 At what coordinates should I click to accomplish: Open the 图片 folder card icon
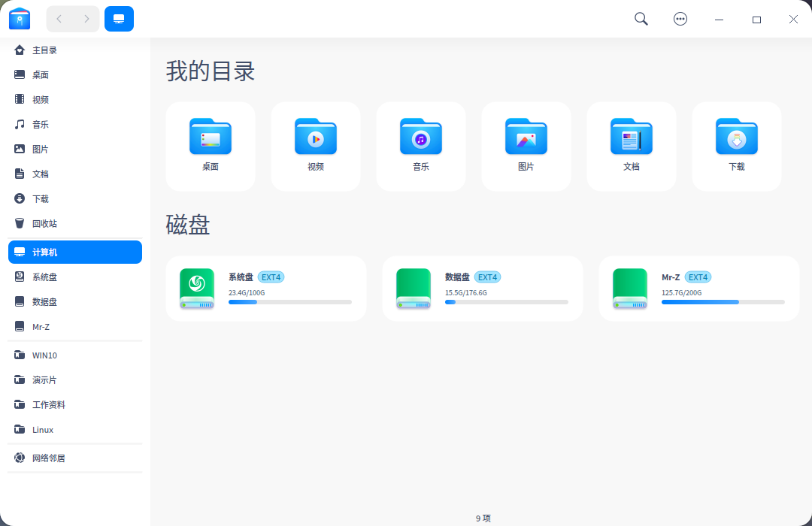pos(526,137)
